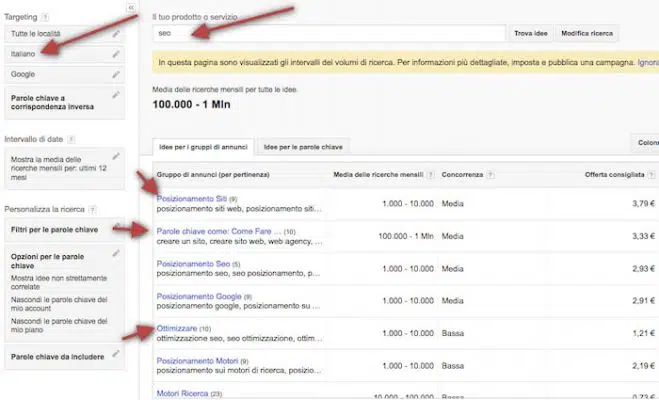Open Parole chiave da includere setting

pos(57,357)
